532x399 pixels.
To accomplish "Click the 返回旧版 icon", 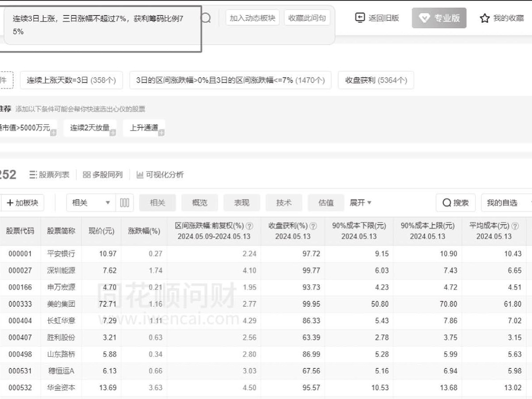I will [x=360, y=18].
